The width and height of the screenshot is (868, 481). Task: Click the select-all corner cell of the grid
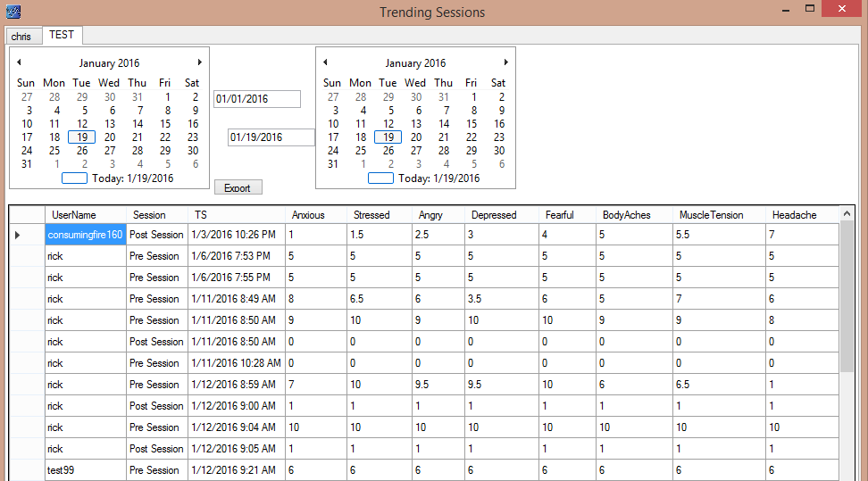pos(27,215)
